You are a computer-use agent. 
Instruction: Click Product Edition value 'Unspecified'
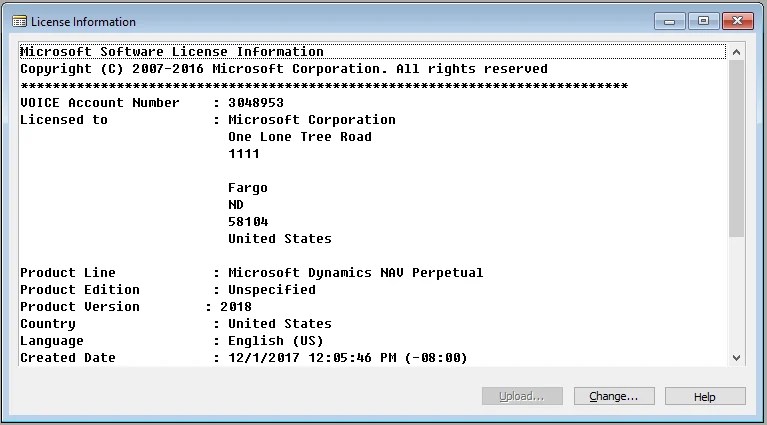coord(272,290)
